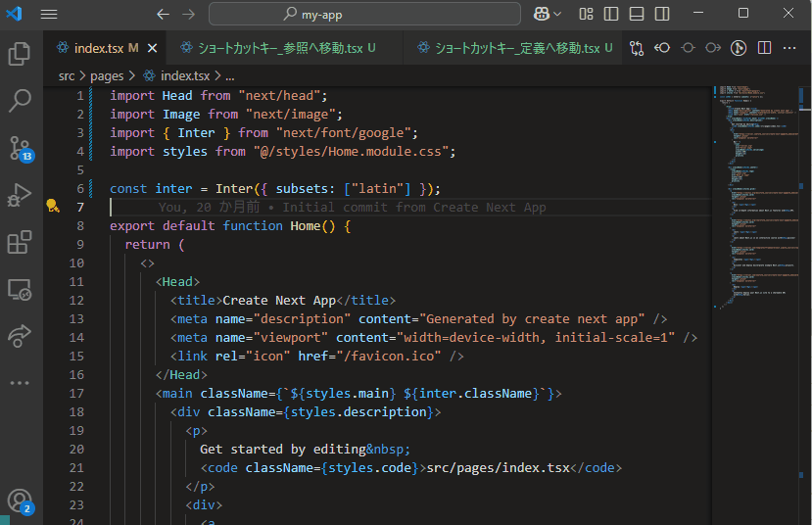812x525 pixels.
Task: Go to next change icon
Action: (713, 48)
